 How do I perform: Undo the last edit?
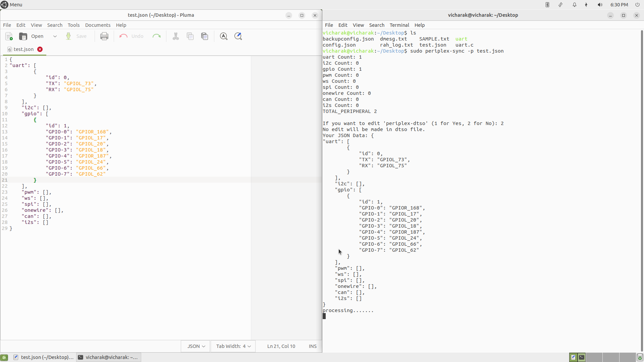(131, 36)
